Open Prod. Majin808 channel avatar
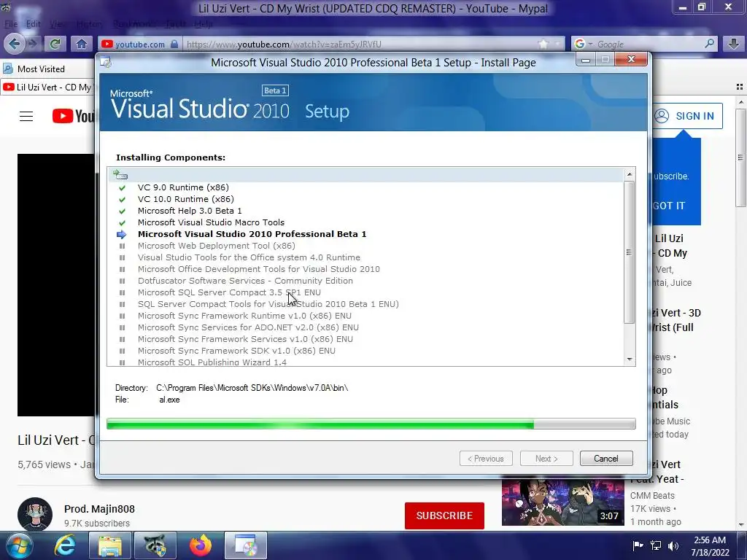 (35, 515)
